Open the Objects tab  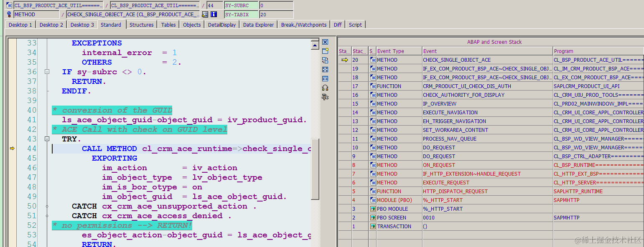(192, 25)
